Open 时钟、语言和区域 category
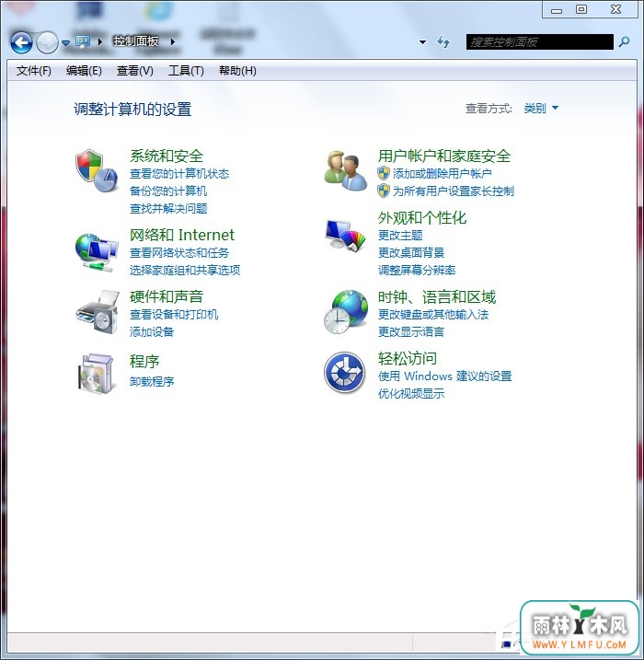644x660 pixels. tap(437, 296)
